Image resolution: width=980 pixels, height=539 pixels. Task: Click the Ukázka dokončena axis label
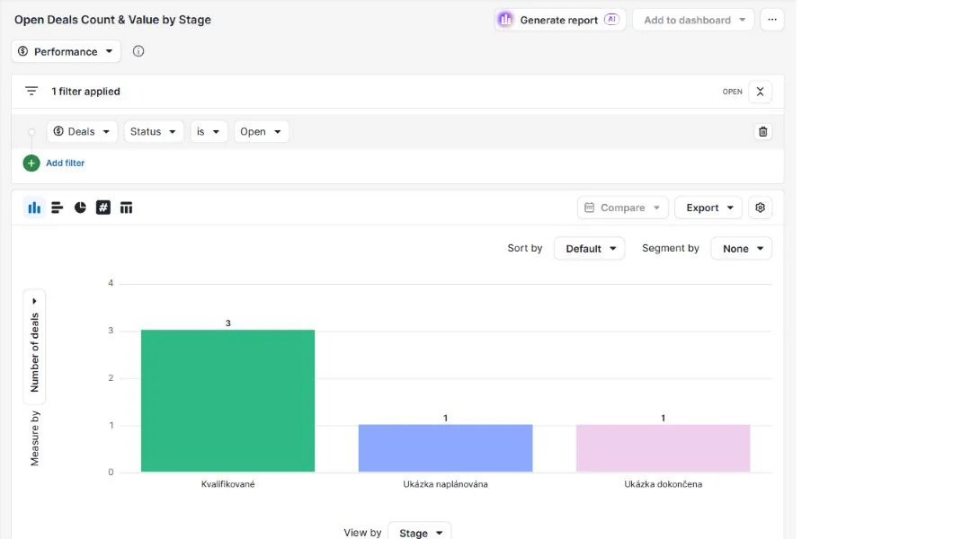(x=664, y=484)
